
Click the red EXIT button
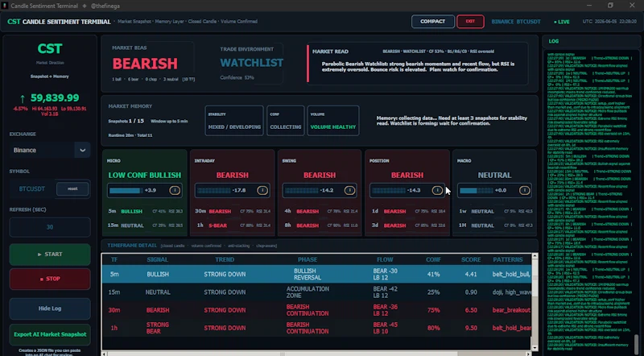point(470,22)
